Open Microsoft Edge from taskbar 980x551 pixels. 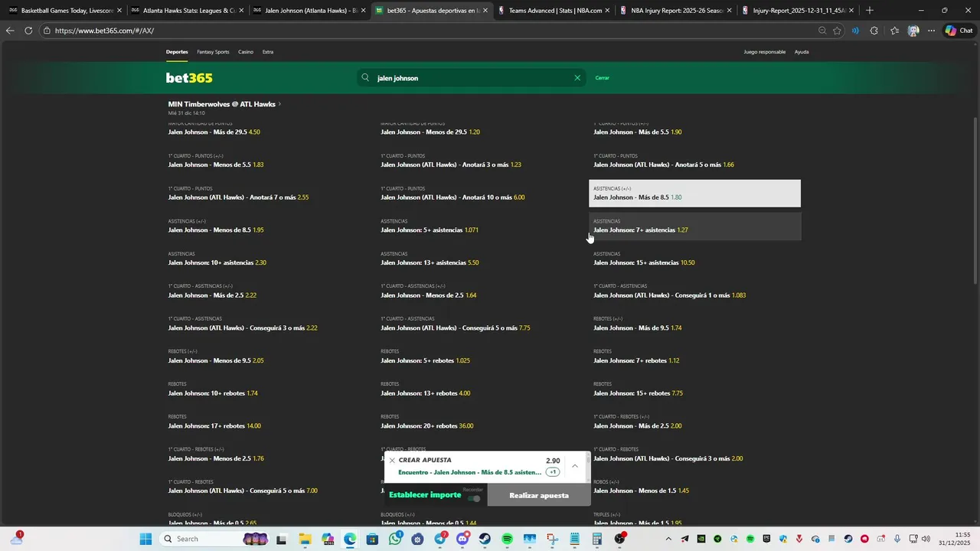349,539
